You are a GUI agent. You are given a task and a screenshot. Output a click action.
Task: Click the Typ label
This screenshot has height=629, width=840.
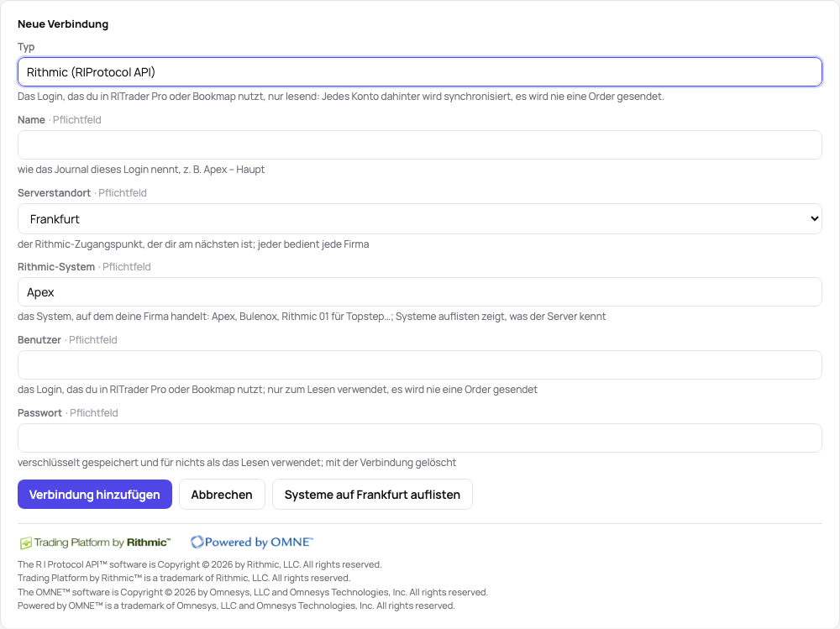click(x=26, y=47)
